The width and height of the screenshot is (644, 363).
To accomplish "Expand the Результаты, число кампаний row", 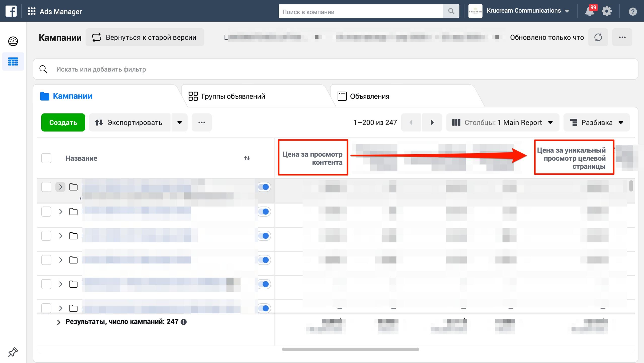I will [x=59, y=322].
